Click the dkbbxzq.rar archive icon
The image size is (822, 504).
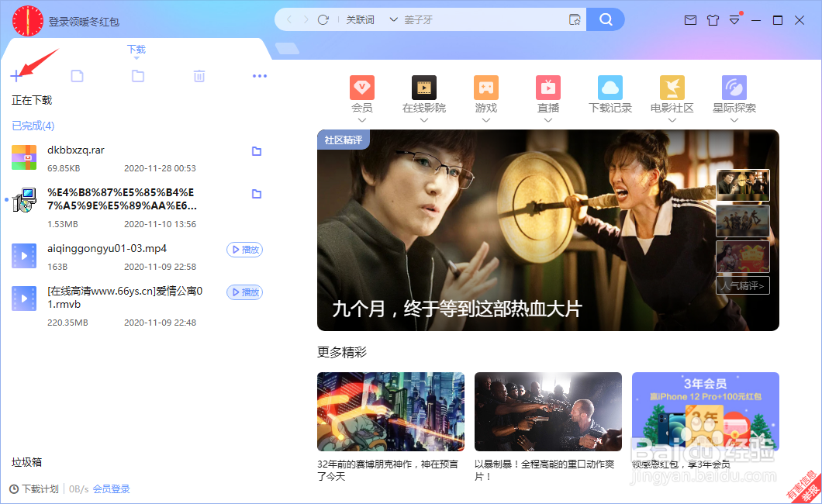coord(24,157)
